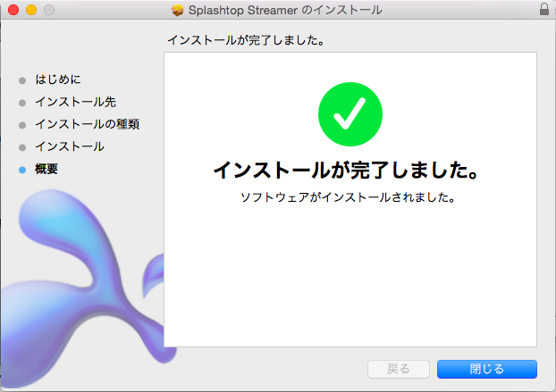This screenshot has width=556, height=392.
Task: Select the インストール step in the sidebar
Action: (x=70, y=146)
